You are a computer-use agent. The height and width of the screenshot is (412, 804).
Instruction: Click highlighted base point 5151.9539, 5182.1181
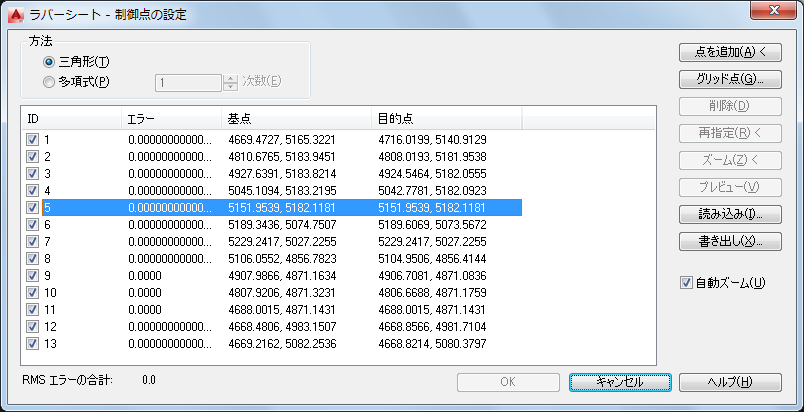(282, 208)
